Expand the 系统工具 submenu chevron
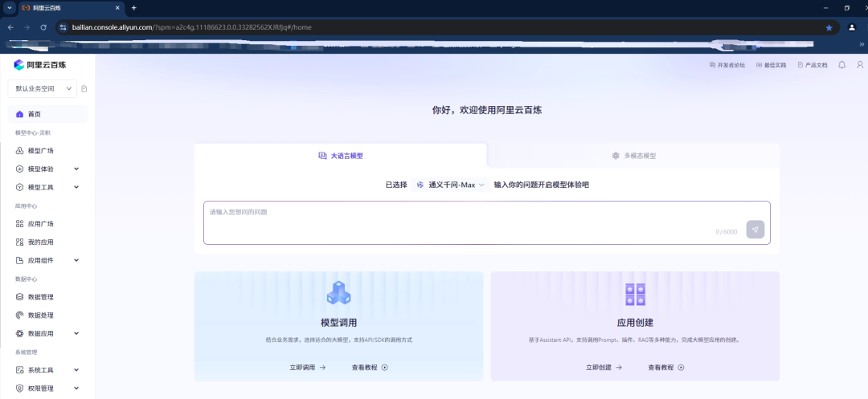Viewport: 868px width, 399px height. (76, 370)
